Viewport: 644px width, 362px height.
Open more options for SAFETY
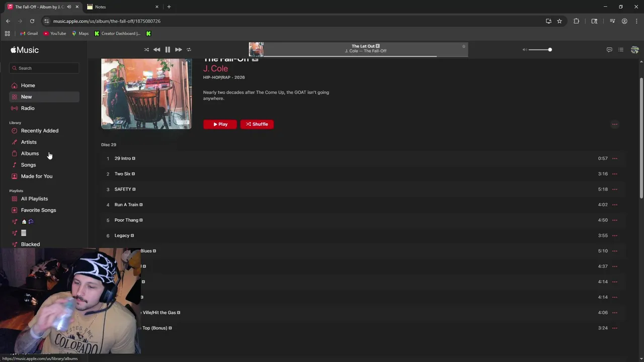click(614, 189)
